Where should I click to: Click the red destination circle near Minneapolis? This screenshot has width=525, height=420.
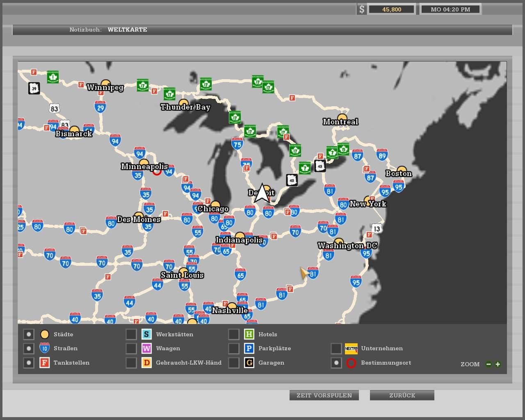[157, 171]
